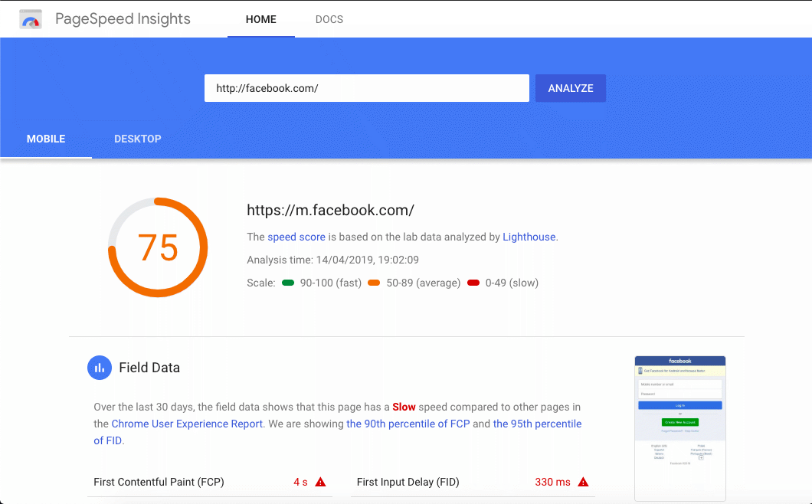812x504 pixels.
Task: Click the warning triangle next to FCP value
Action: [x=320, y=482]
